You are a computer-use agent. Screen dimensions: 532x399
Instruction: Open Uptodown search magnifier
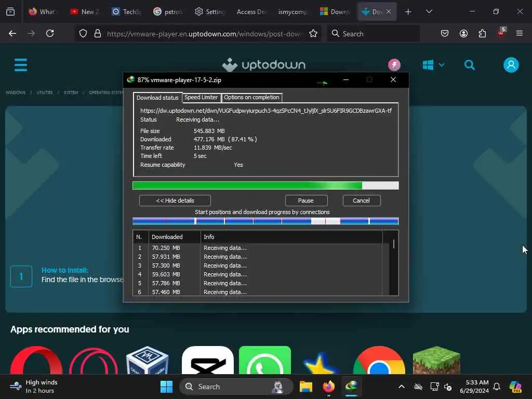point(470,64)
